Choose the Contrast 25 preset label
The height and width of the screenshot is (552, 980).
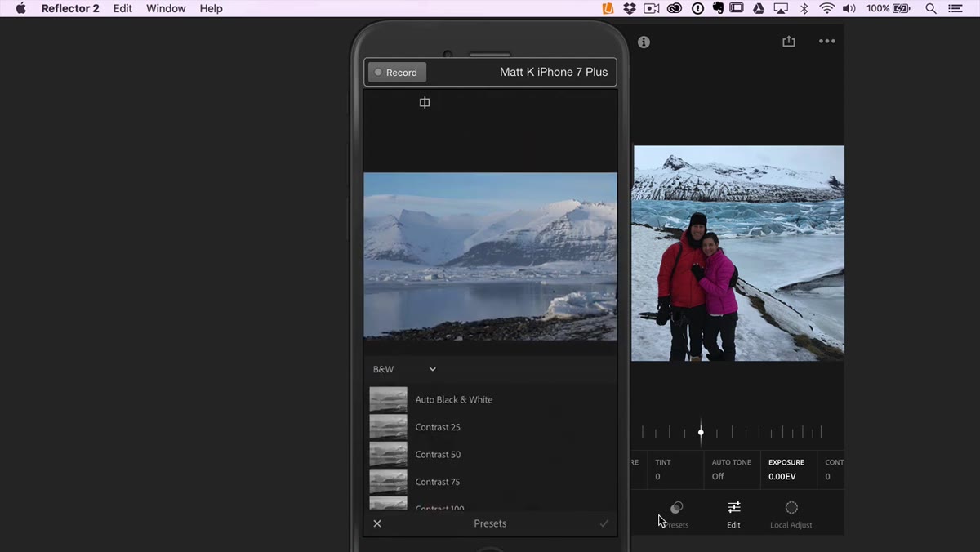pyautogui.click(x=438, y=427)
